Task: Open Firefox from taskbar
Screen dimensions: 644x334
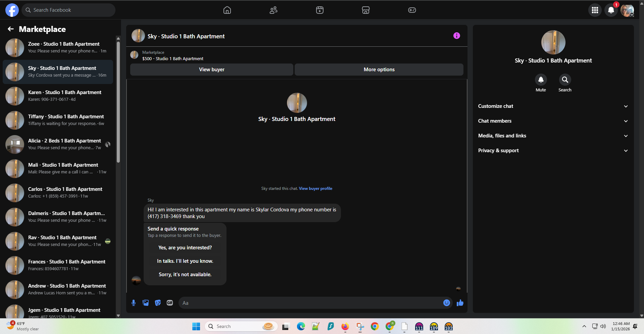Action: (x=345, y=326)
